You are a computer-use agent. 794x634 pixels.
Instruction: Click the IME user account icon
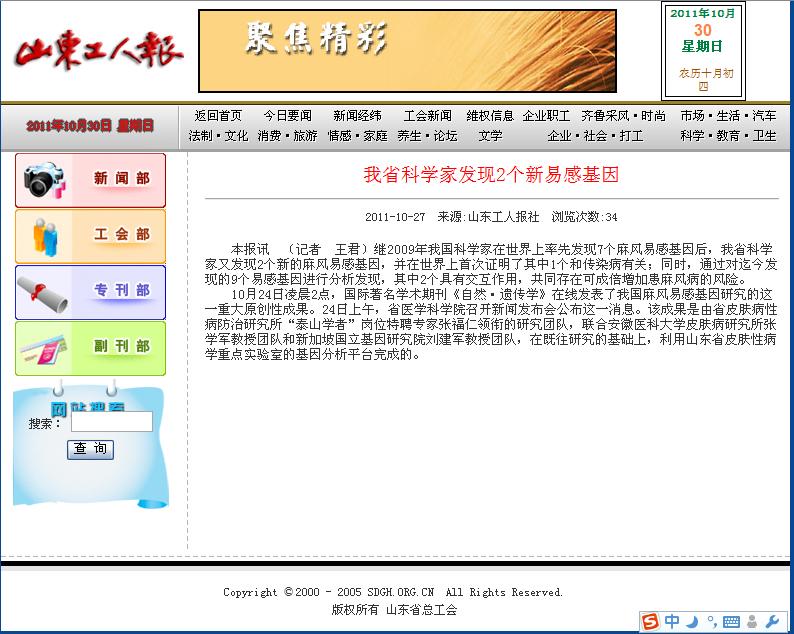pos(751,621)
